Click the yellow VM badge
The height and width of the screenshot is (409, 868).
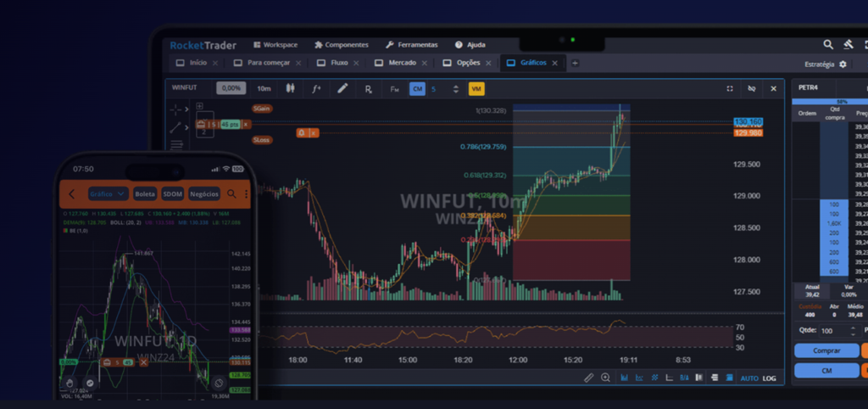pos(476,88)
